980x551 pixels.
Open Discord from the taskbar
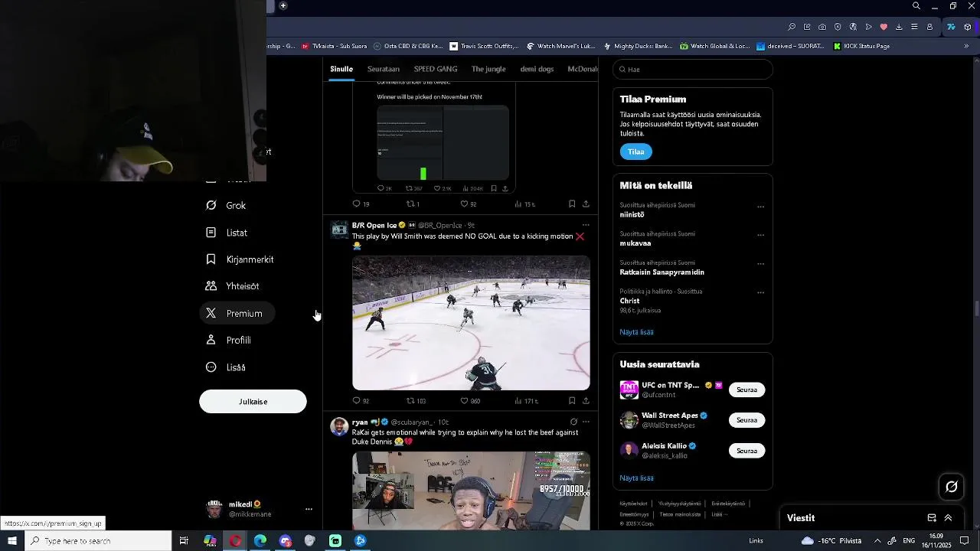pyautogui.click(x=286, y=541)
